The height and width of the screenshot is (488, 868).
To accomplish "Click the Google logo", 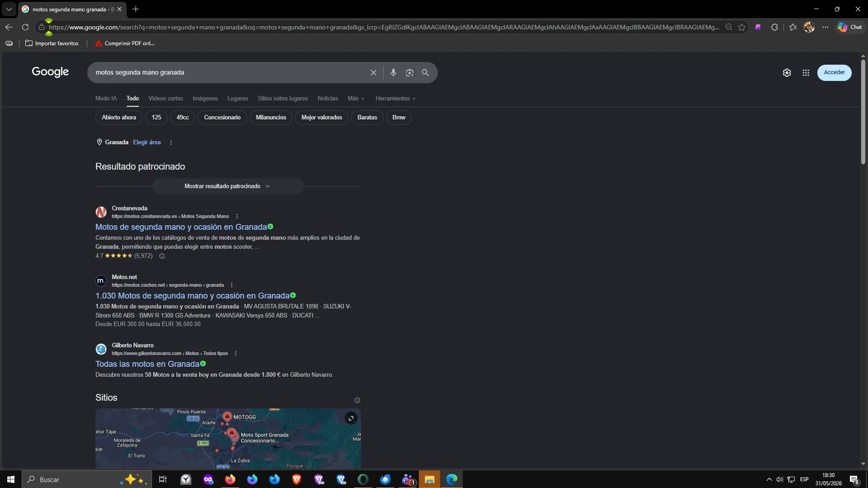I will tap(50, 72).
